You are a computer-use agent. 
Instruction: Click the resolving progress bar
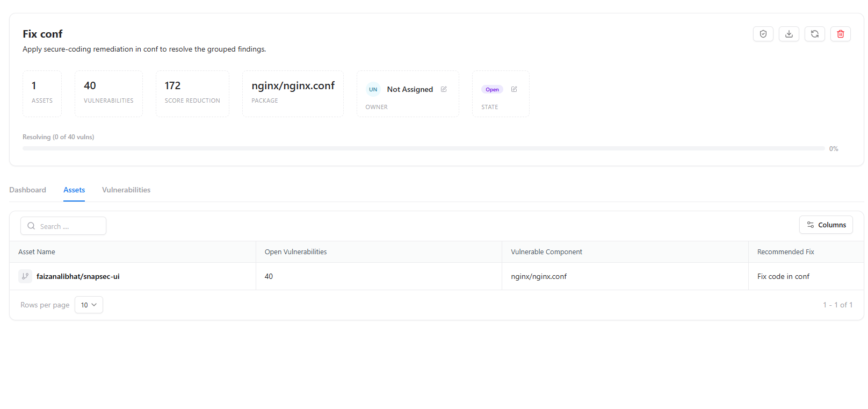(x=423, y=148)
